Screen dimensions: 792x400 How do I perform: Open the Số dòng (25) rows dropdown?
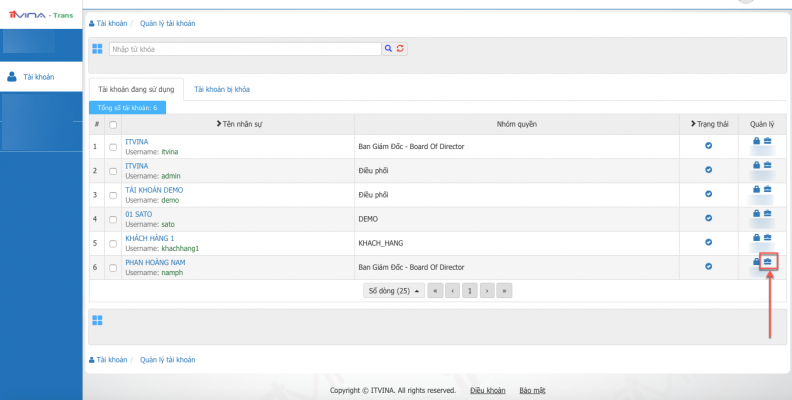(x=393, y=291)
